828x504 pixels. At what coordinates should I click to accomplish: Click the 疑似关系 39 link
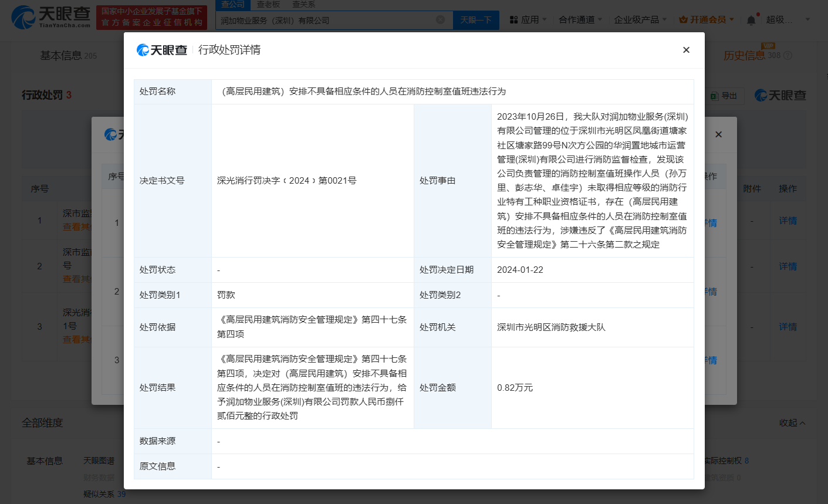(104, 494)
